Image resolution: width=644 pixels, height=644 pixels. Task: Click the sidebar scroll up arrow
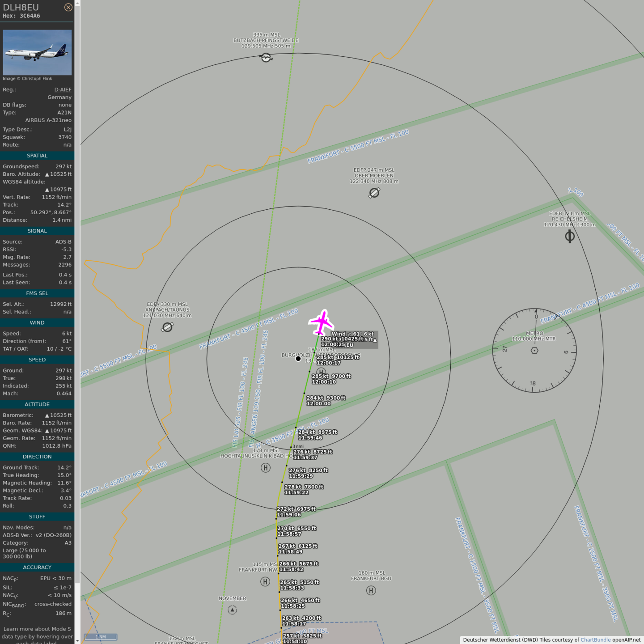pos(77,3)
